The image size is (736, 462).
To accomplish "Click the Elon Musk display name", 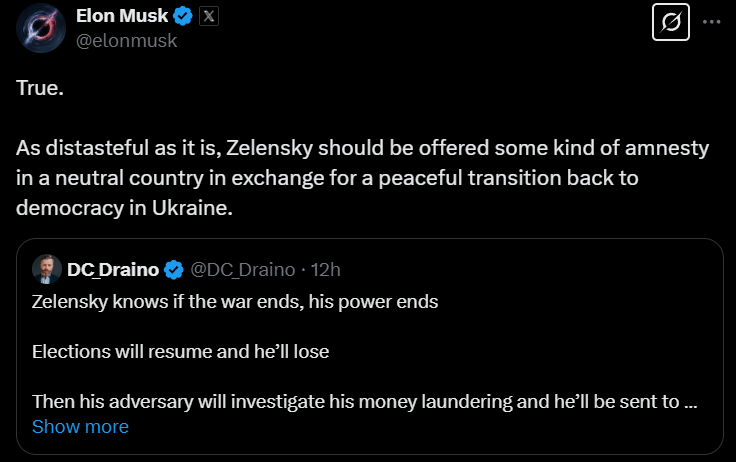I will click(122, 16).
